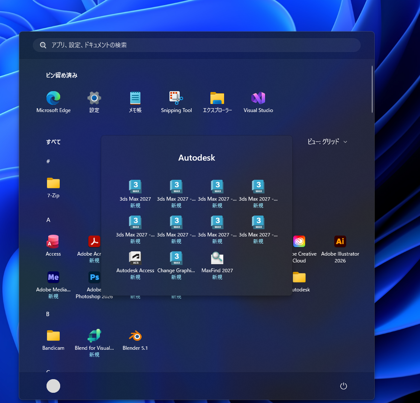Image resolution: width=420 pixels, height=403 pixels.
Task: Expand the Bandicam folder
Action: point(53,340)
